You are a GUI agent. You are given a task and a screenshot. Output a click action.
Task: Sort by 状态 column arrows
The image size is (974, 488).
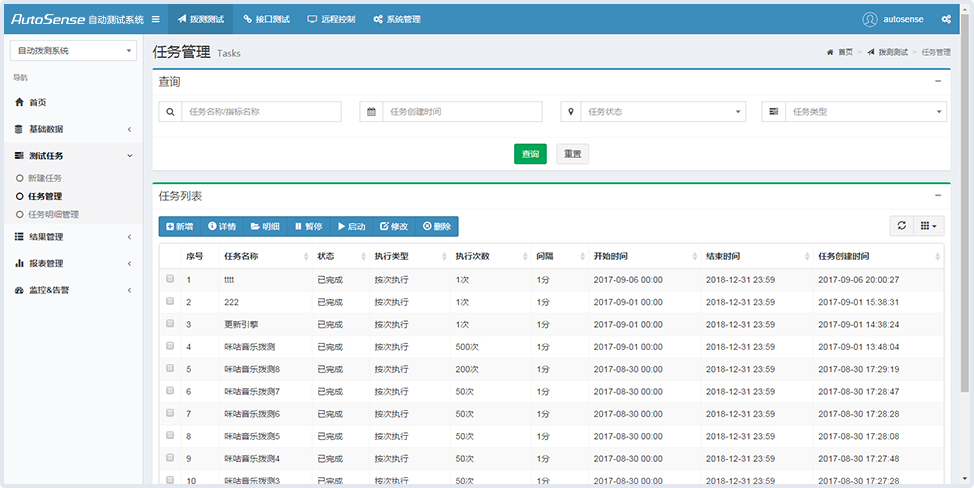pyautogui.click(x=363, y=256)
